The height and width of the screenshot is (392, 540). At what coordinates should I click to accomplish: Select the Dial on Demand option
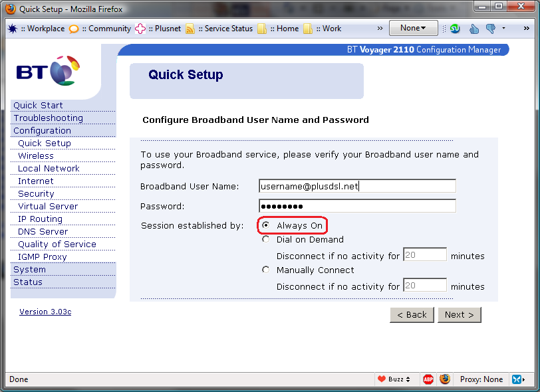[x=266, y=240]
